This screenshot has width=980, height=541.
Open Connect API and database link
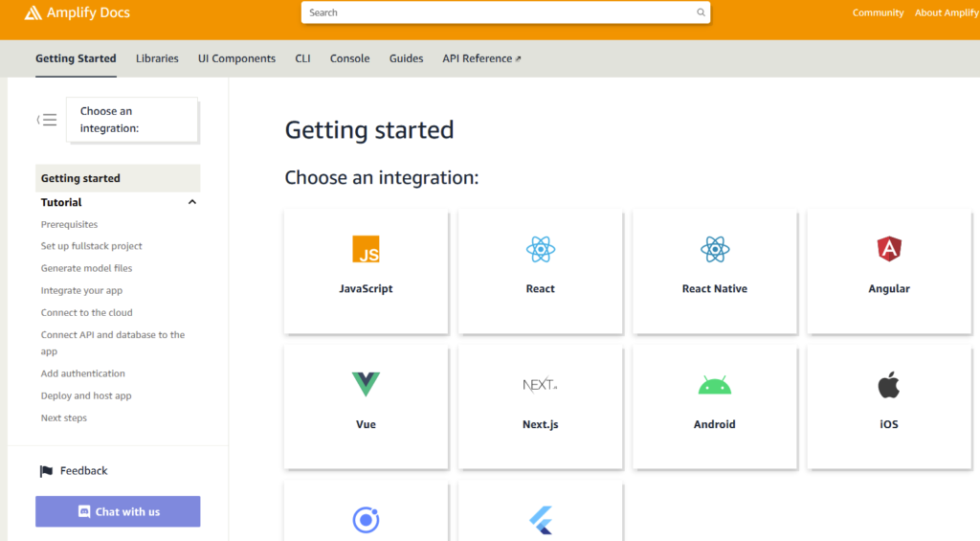[113, 343]
